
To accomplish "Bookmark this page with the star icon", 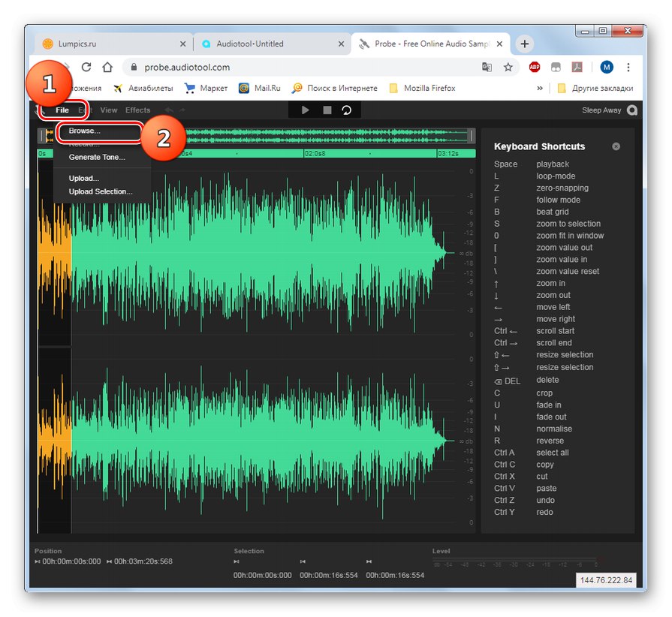I will point(508,68).
